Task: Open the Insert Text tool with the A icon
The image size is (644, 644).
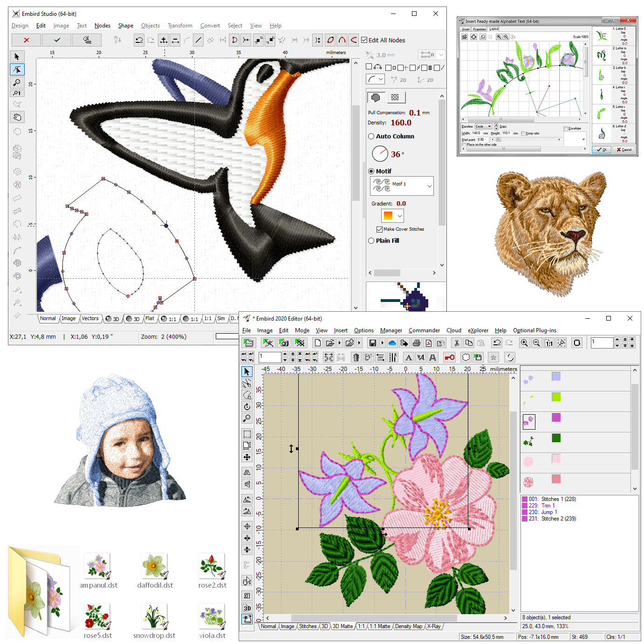Action: 409,357
